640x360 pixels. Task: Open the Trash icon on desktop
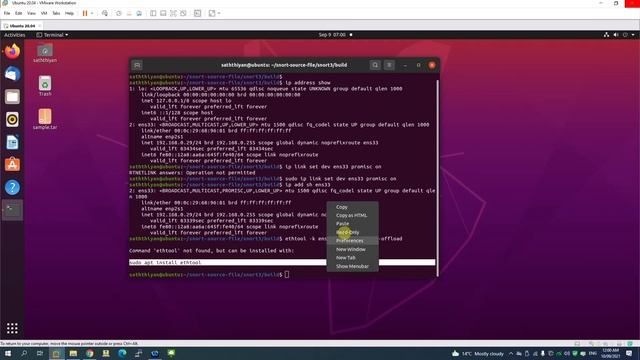click(45, 86)
